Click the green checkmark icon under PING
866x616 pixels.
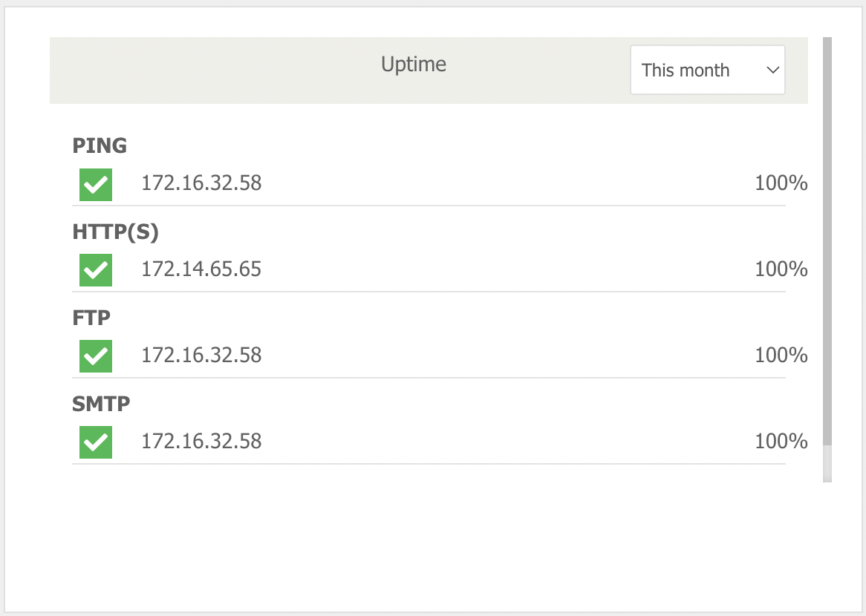[96, 184]
